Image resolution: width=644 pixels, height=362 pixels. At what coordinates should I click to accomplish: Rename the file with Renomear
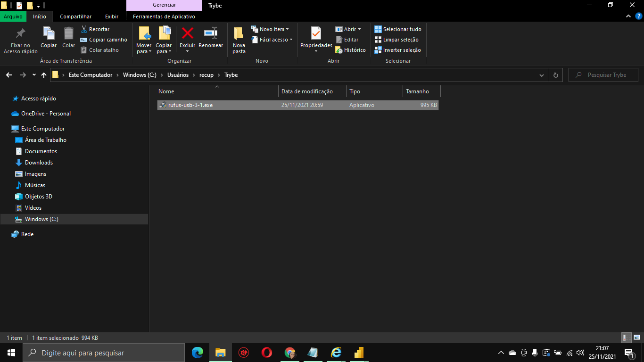click(x=211, y=38)
